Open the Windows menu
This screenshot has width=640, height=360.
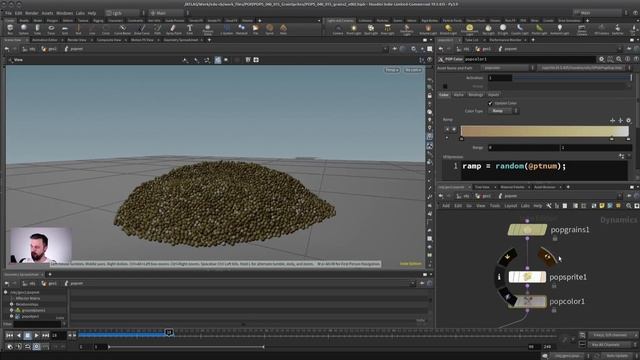click(x=64, y=13)
